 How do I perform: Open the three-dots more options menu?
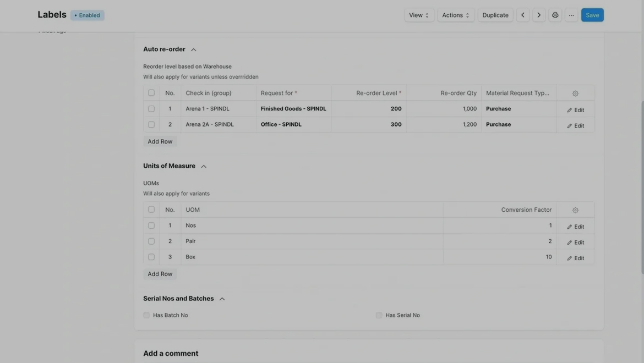[571, 15]
